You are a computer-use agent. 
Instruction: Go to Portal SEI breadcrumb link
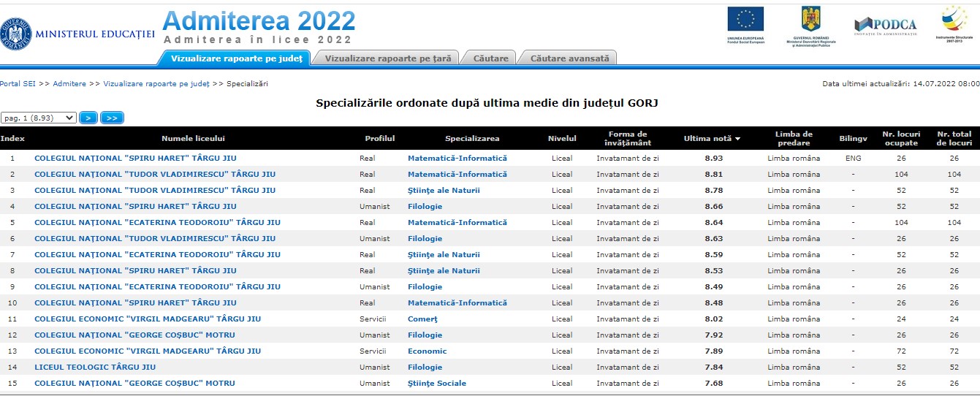[x=18, y=84]
